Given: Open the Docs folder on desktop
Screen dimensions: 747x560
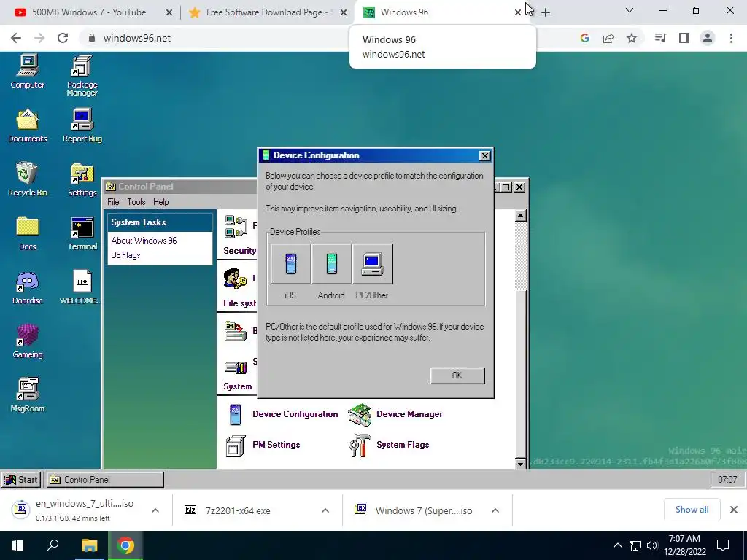Looking at the screenshot, I should [27, 233].
